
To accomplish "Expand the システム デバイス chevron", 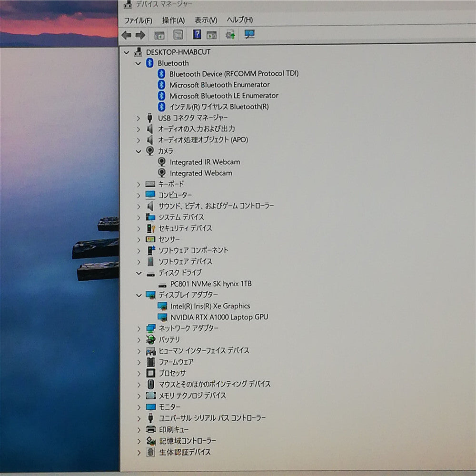I will 139,218.
